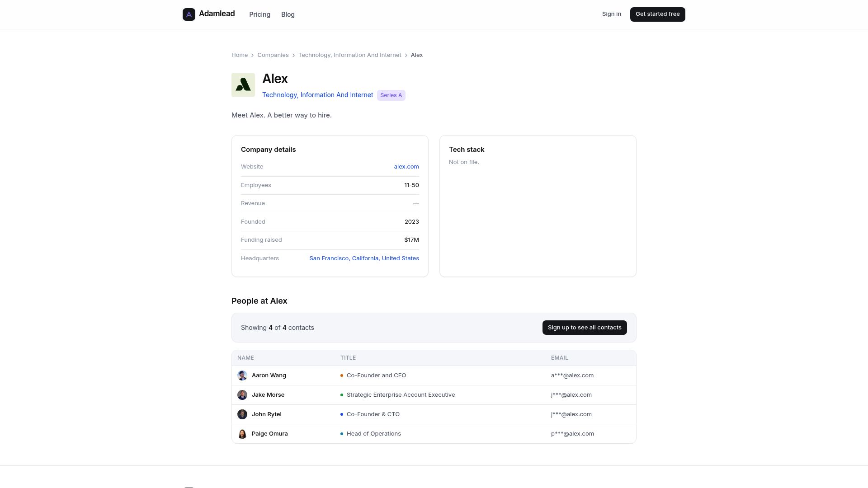This screenshot has height=488, width=868.
Task: Click the 2023 founded value
Action: coord(412,222)
